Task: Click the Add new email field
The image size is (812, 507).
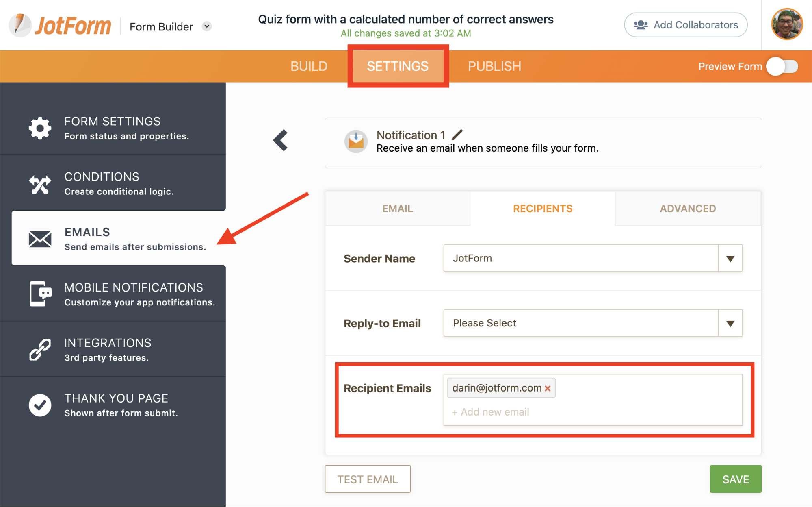Action: [x=495, y=412]
